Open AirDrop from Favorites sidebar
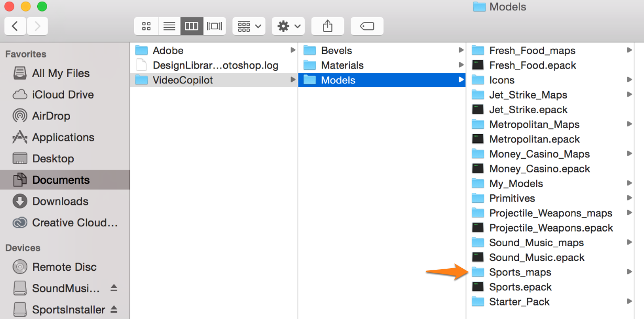The image size is (644, 319). [x=51, y=116]
